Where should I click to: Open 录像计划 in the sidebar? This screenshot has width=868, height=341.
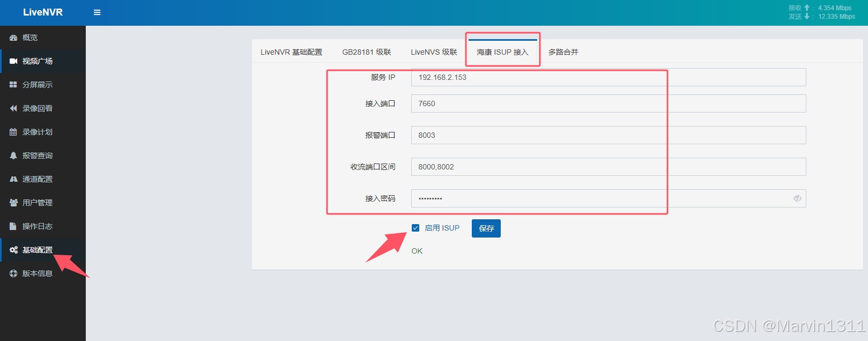point(43,132)
